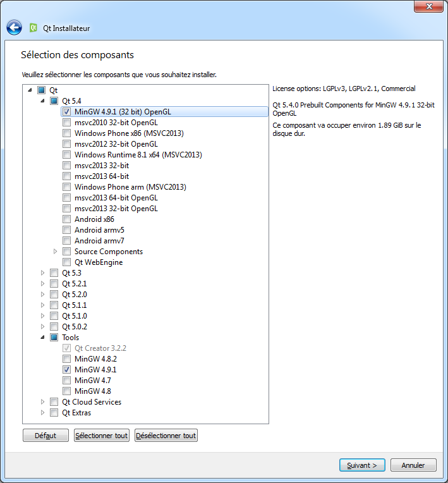This screenshot has width=448, height=483.
Task: Toggle the Qt 5.4 tri-state checkbox
Action: pos(54,101)
